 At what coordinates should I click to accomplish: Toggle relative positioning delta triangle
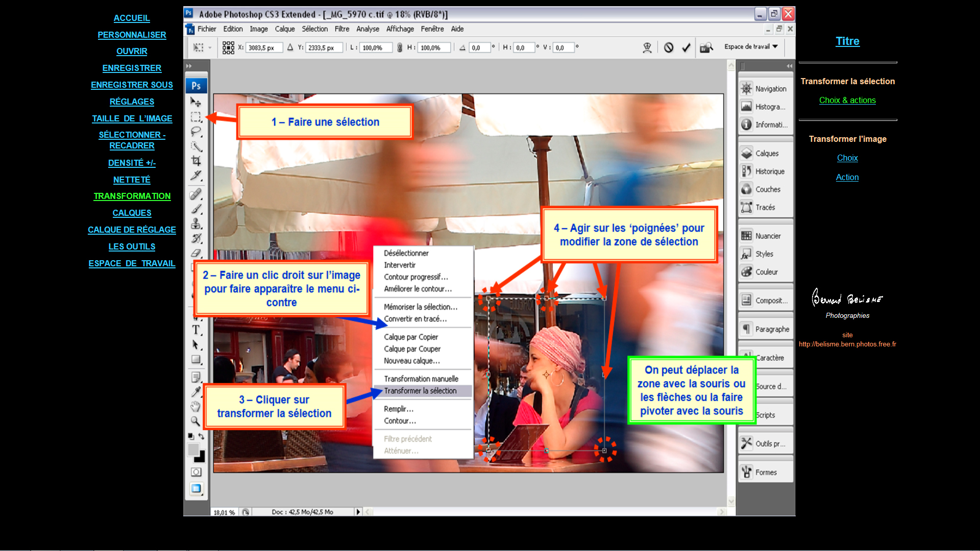click(290, 47)
